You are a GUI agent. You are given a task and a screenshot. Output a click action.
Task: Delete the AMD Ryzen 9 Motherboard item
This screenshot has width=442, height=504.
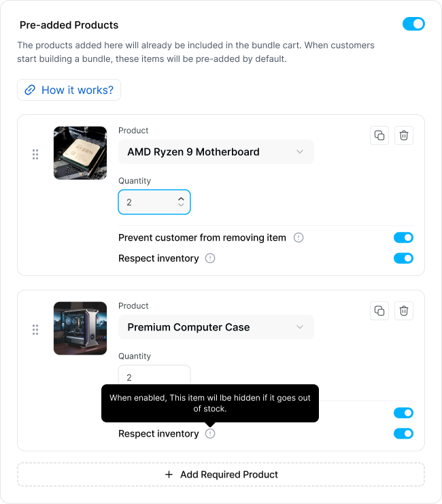(404, 135)
